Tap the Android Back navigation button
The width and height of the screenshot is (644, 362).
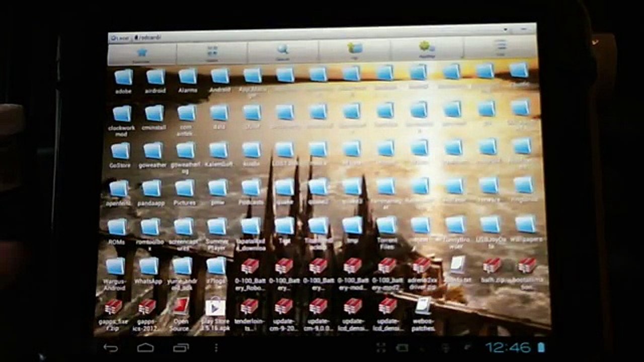110,347
